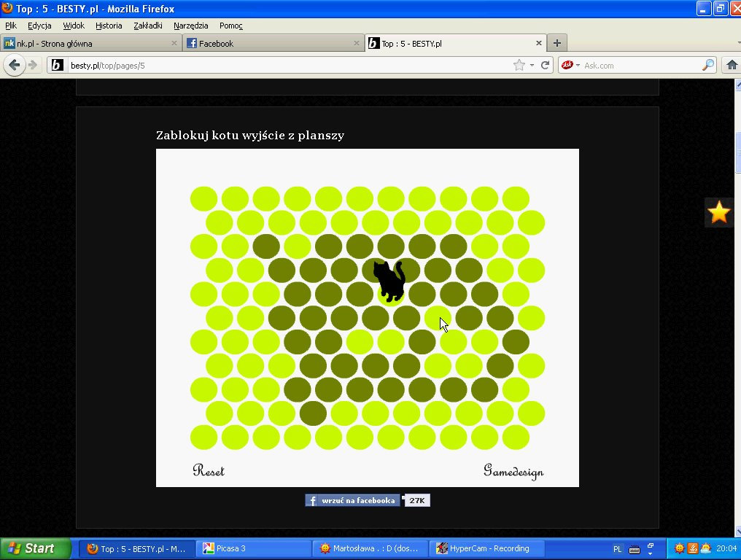Click the vertical page scrollbar thumb
Image resolution: width=741 pixels, height=560 pixels.
[738, 154]
